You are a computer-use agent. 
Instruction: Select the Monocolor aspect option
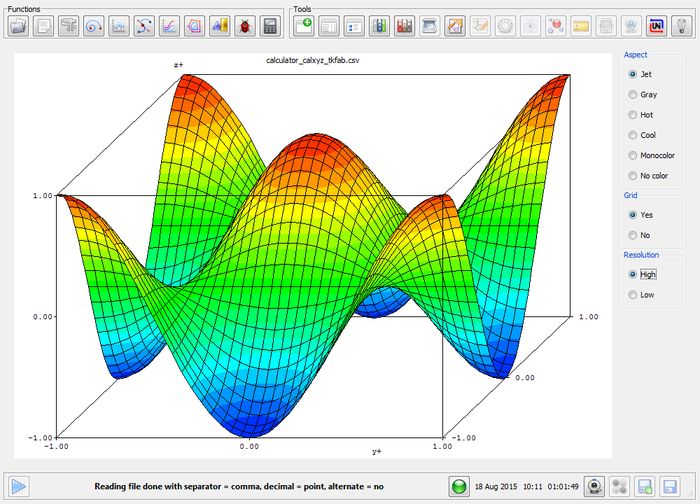tap(651, 155)
